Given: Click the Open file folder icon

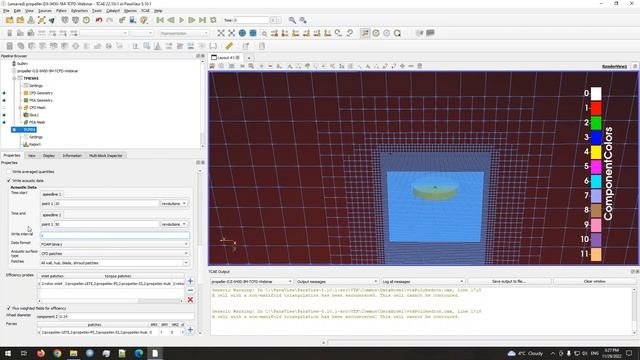Looking at the screenshot, I should [x=10, y=20].
